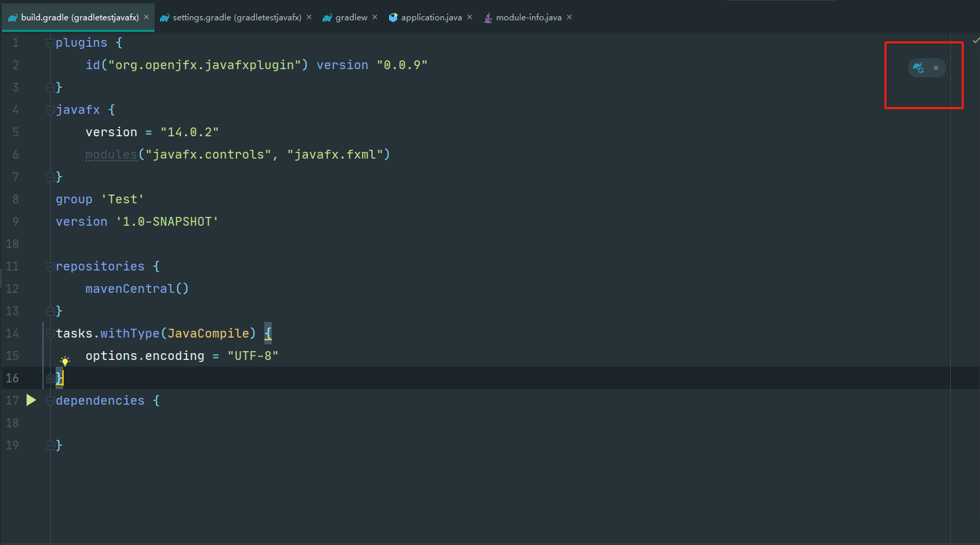The width and height of the screenshot is (980, 545).
Task: Click the "14.0.2" javafx version string
Action: pos(189,132)
